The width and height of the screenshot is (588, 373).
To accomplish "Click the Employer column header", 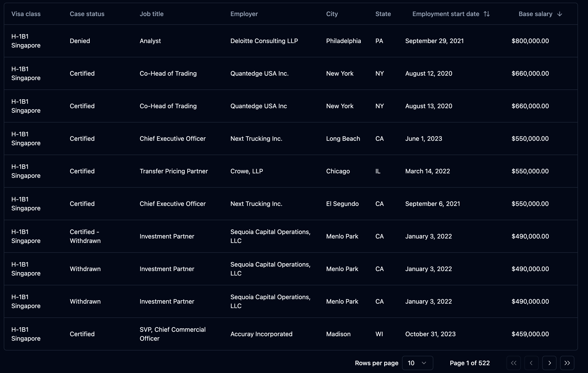I will (244, 14).
